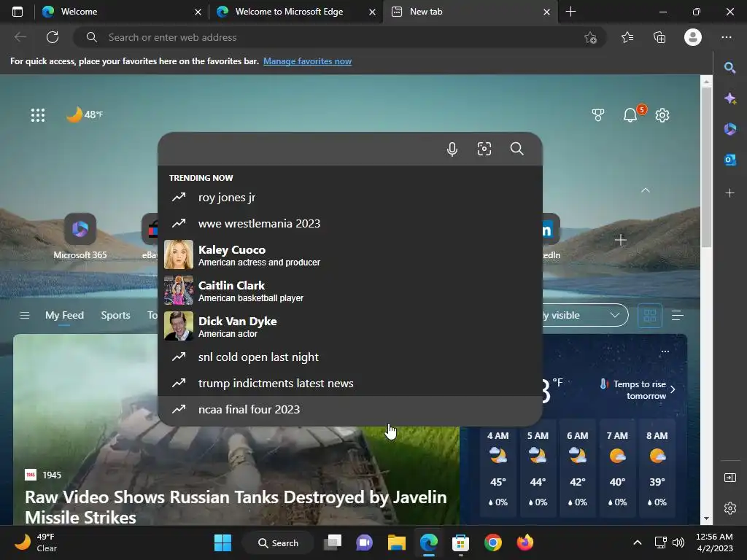Switch to Welcome to Microsoft Edge tab
Image resolution: width=747 pixels, height=560 pixels.
coord(295,12)
